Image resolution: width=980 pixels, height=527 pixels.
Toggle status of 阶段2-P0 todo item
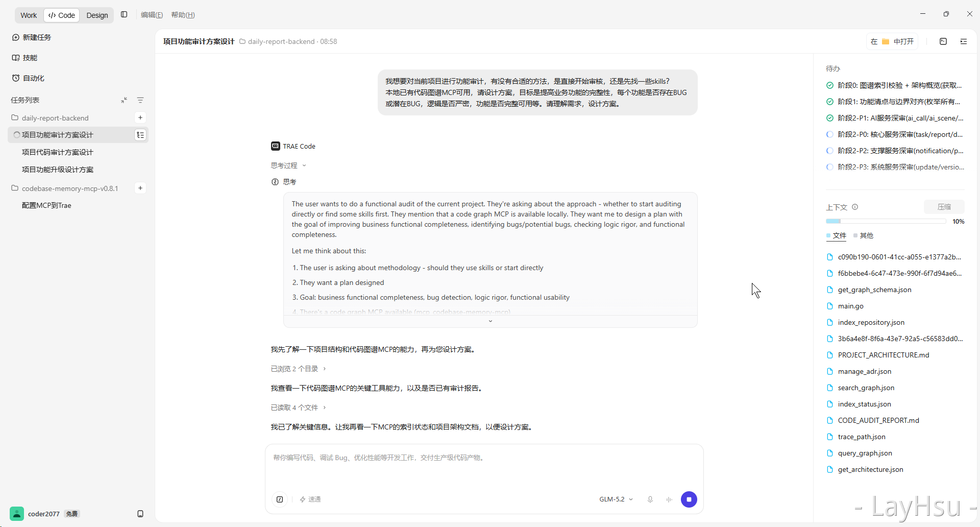[x=830, y=134]
